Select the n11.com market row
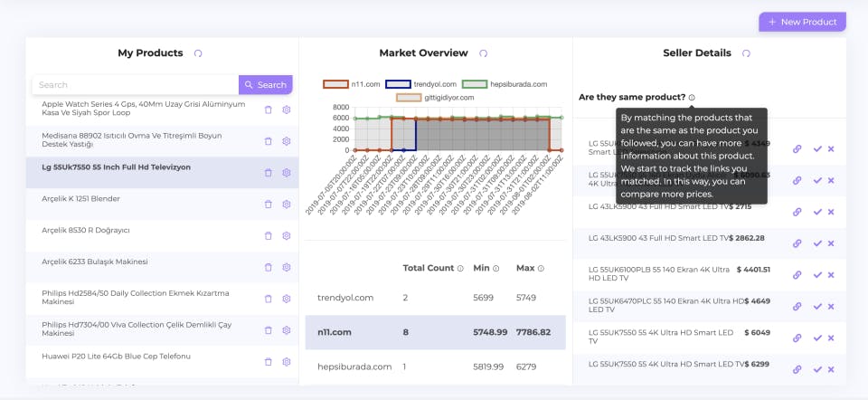The height and width of the screenshot is (400, 868). 435,332
